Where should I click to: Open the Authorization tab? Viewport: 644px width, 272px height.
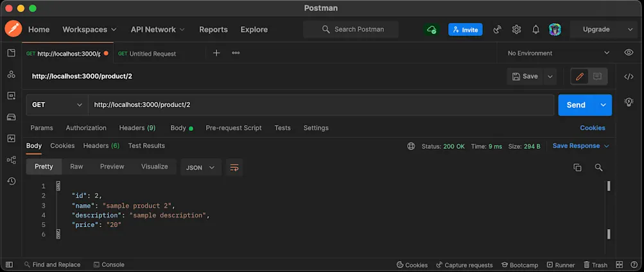pos(86,128)
